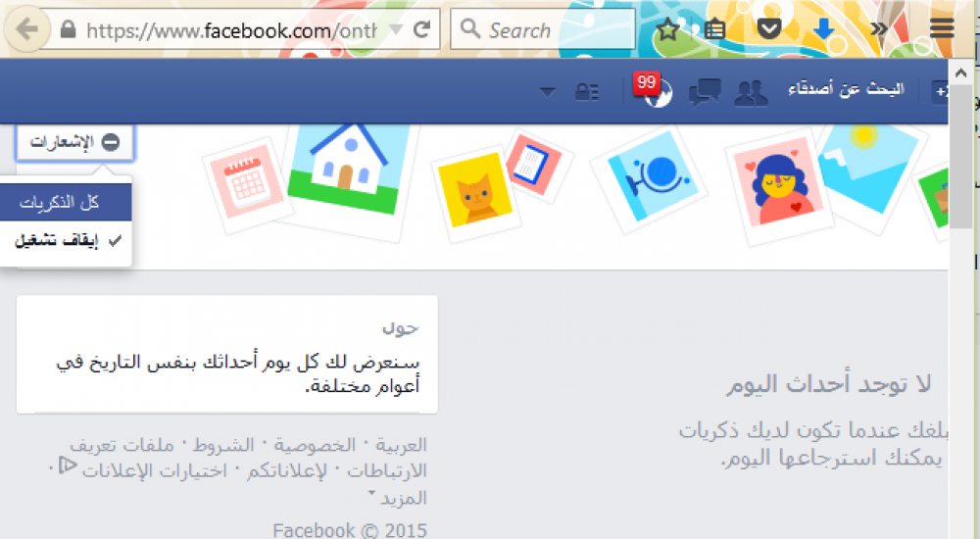Click the البحث عن أصدقاء link

(x=847, y=89)
